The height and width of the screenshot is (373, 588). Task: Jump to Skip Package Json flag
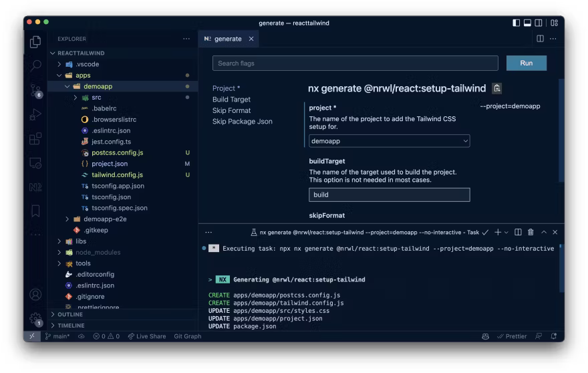pyautogui.click(x=243, y=121)
